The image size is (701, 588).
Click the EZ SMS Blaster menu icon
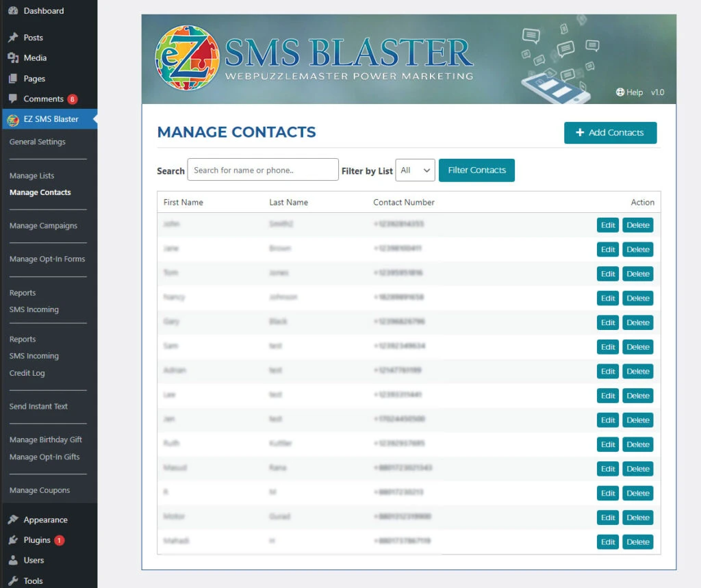point(13,119)
